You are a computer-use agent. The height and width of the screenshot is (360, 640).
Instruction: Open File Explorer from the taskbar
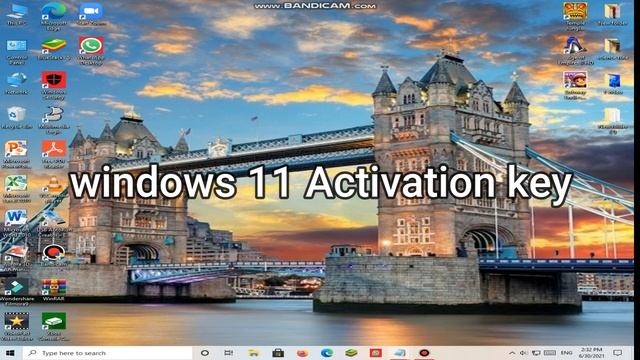coord(253,353)
